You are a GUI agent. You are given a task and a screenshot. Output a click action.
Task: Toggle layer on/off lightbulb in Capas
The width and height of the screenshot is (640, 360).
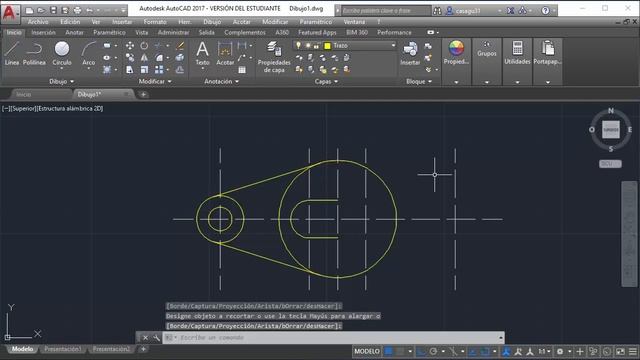tap(298, 45)
